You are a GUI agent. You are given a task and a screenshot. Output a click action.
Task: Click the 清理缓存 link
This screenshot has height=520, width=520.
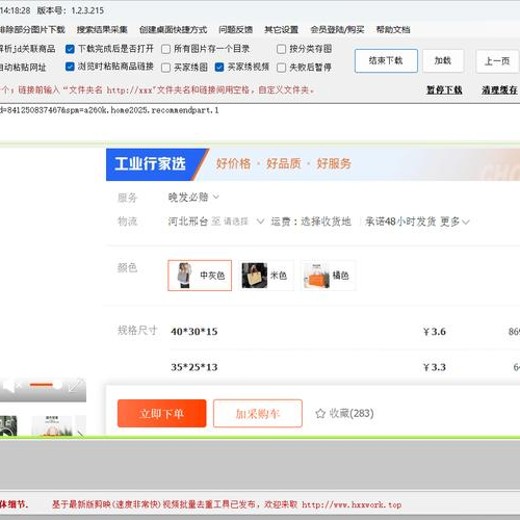499,90
